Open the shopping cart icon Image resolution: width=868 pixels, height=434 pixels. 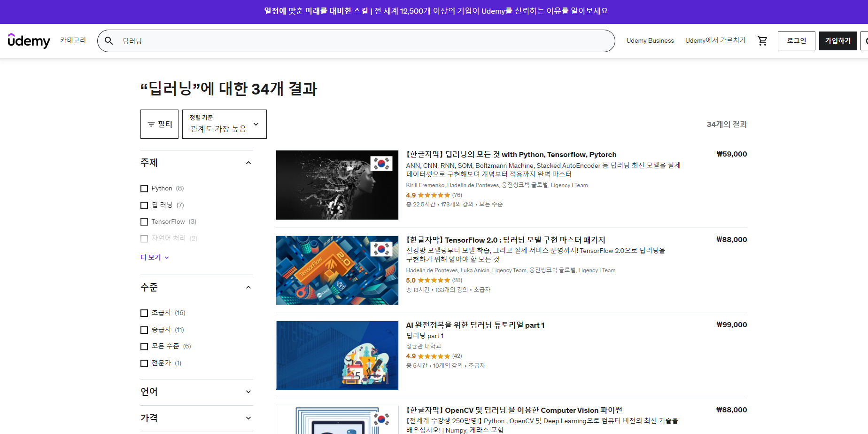[x=762, y=41]
